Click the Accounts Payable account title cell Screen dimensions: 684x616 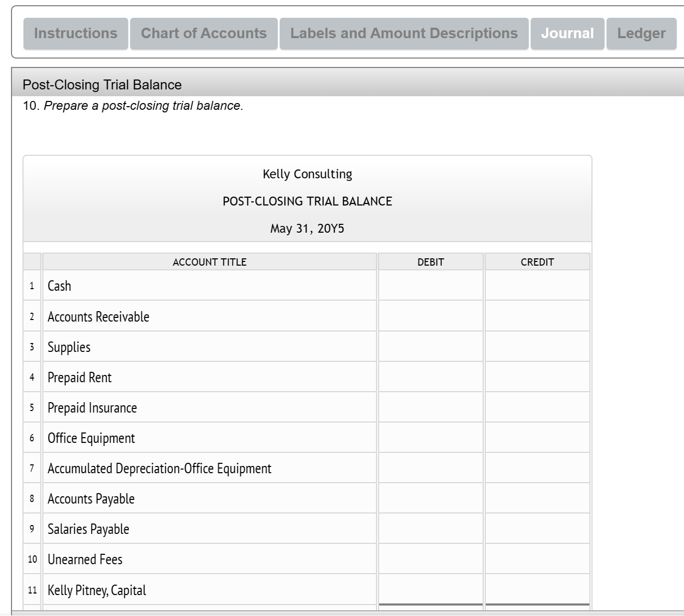pyautogui.click(x=209, y=498)
